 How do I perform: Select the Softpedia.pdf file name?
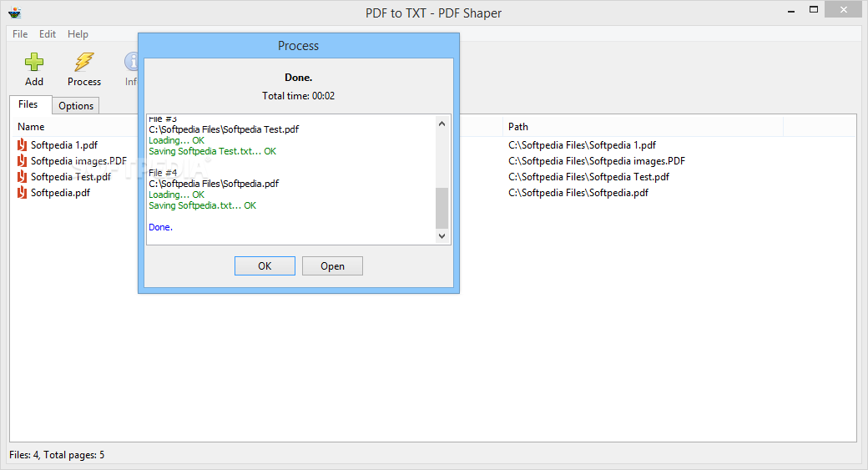click(60, 193)
